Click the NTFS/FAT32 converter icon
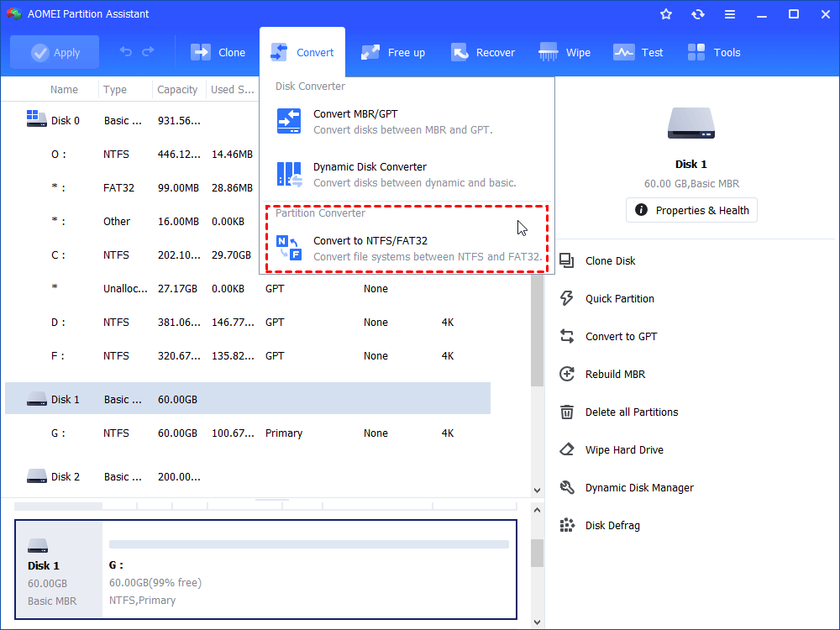This screenshot has width=840, height=630. [289, 248]
